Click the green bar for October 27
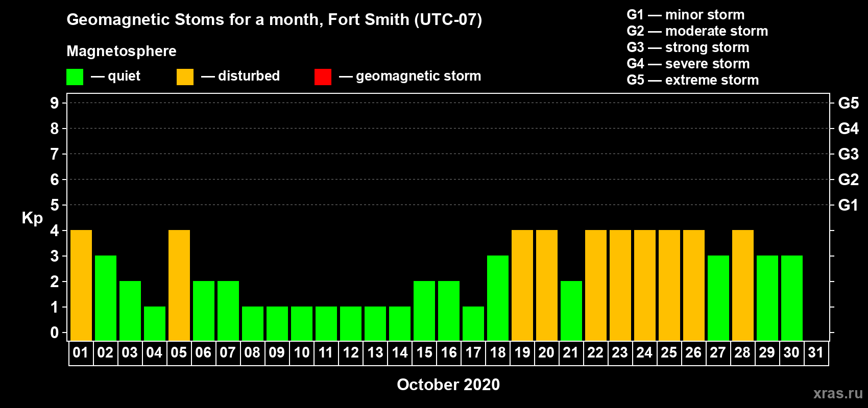 point(718,298)
